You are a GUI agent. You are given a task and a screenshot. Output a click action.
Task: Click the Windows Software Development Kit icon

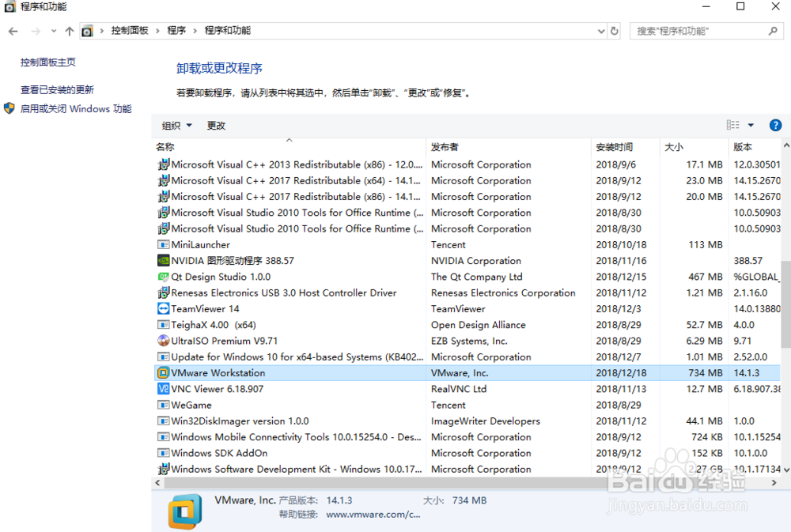click(163, 469)
